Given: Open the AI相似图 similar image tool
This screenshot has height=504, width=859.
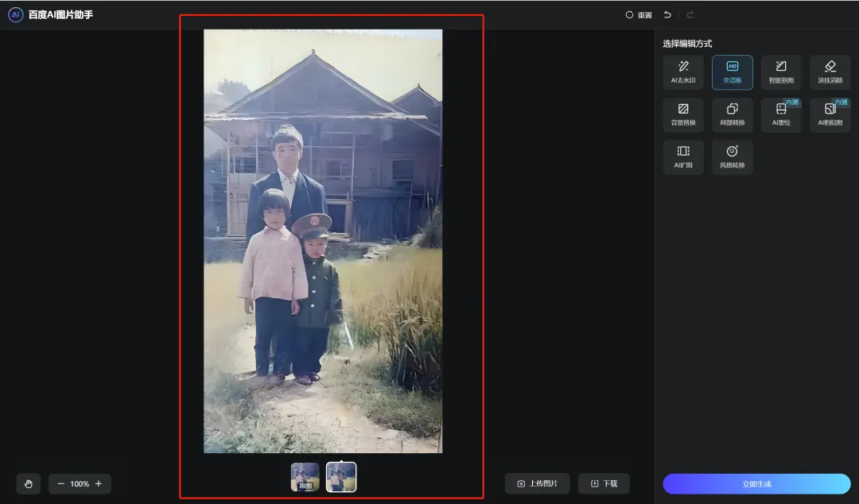Looking at the screenshot, I should pos(830,114).
